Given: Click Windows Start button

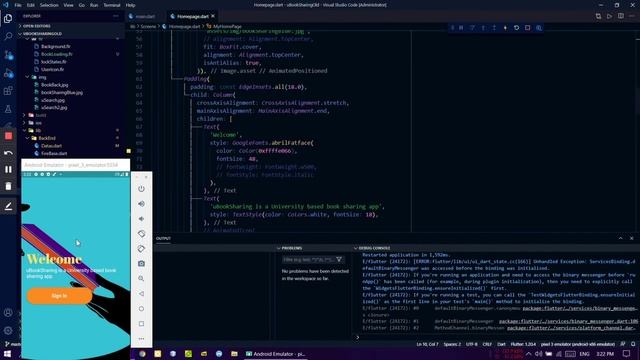Looking at the screenshot, I should click(7, 354).
